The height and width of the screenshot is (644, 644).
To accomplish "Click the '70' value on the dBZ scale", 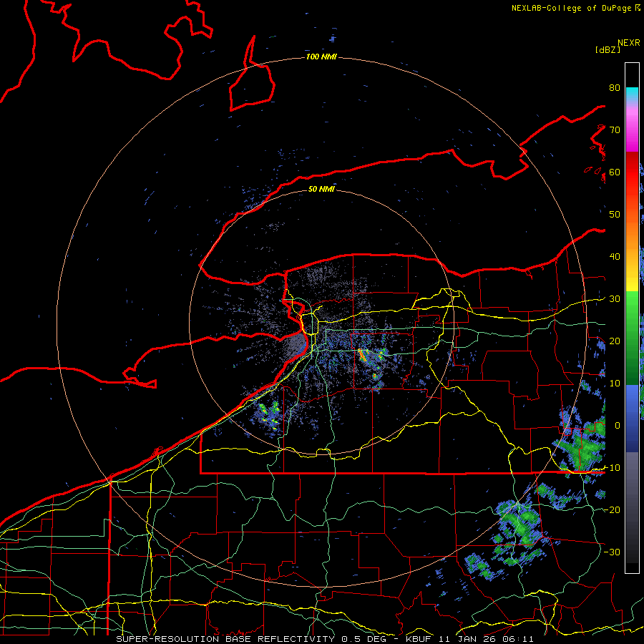I will click(x=615, y=130).
